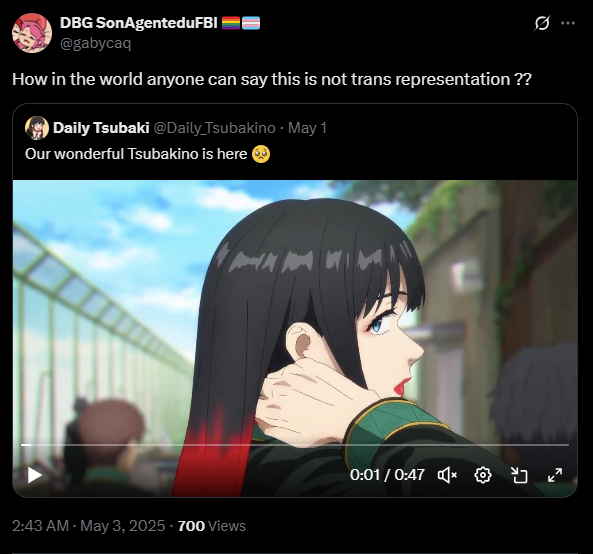Click the DBG SonAgenteduFBI display name
593x554 pixels.
138,23
